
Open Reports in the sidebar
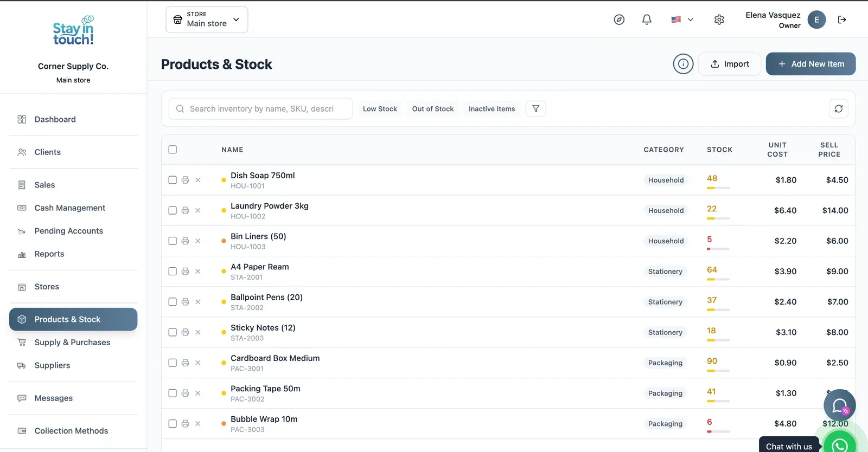coord(73,254)
